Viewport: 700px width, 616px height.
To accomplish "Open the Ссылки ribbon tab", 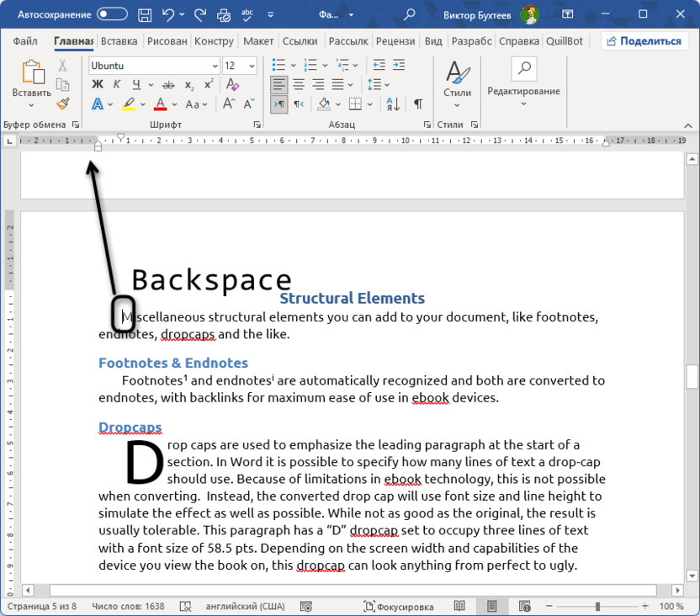I will coord(300,41).
